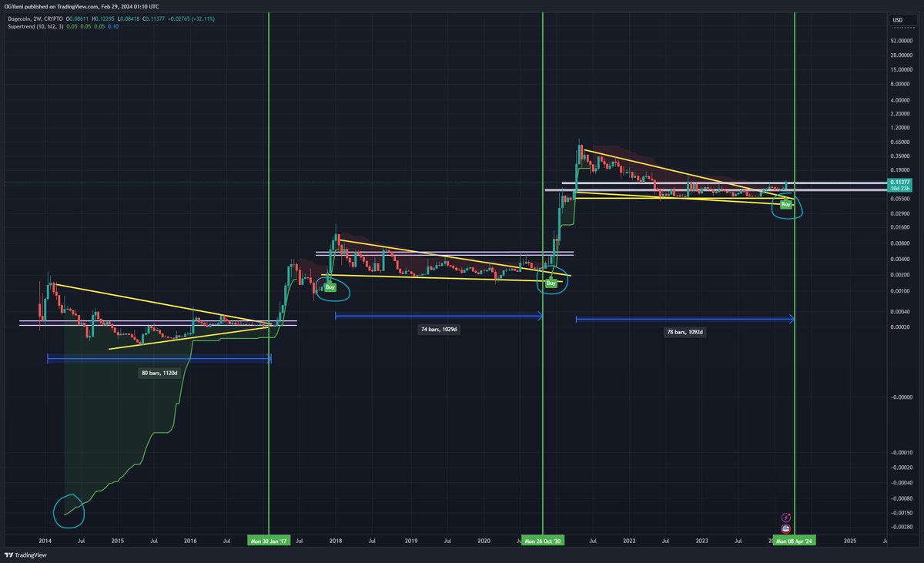The width and height of the screenshot is (924, 563).
Task: Select the '78 bars, 1092d' range label
Action: click(x=684, y=333)
